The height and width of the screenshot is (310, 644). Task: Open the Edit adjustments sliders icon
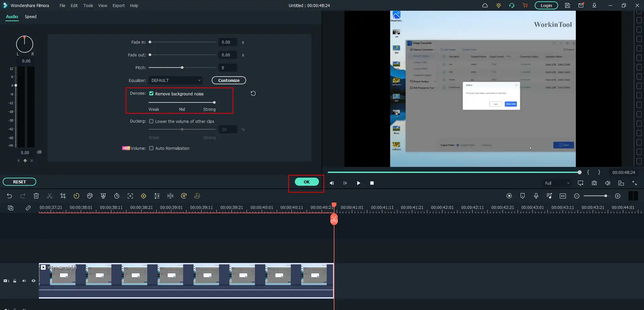pyautogui.click(x=157, y=196)
